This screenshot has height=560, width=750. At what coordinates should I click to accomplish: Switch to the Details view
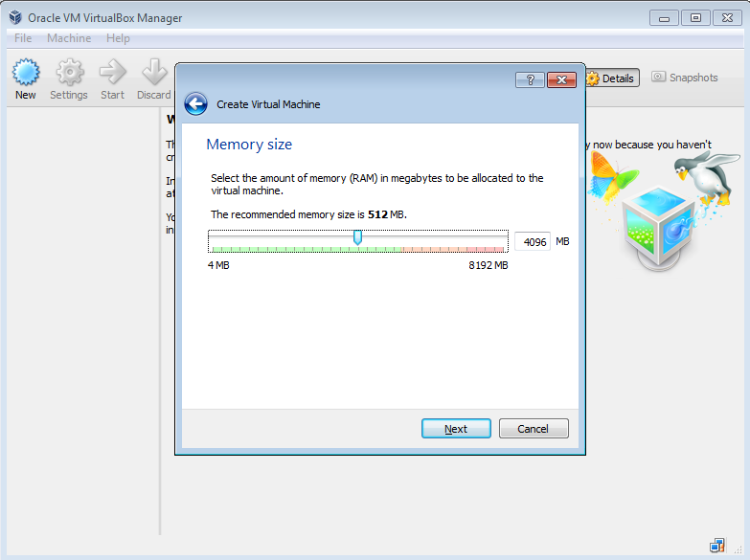(x=612, y=78)
